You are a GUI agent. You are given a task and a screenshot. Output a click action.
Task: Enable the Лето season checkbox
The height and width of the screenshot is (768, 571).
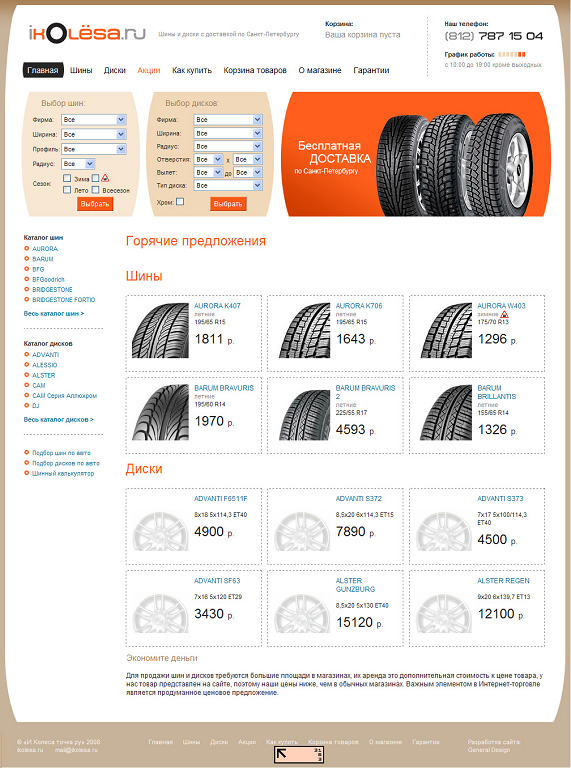pyautogui.click(x=67, y=190)
